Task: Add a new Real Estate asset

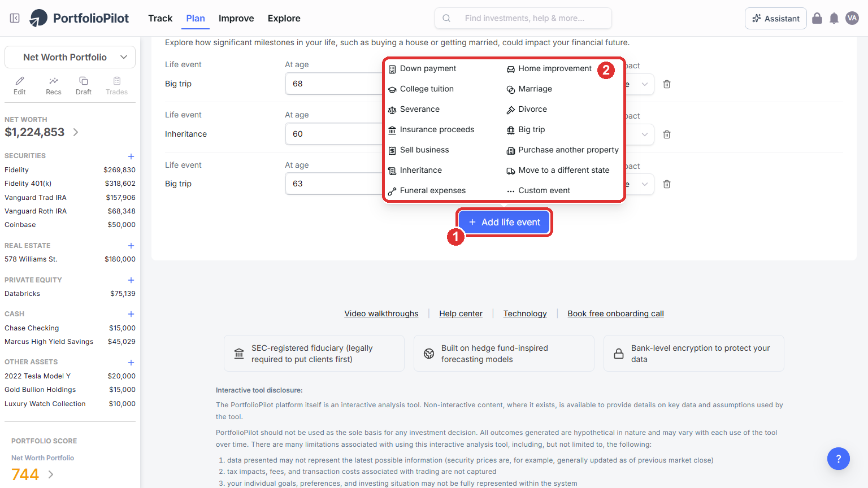Action: 131,246
